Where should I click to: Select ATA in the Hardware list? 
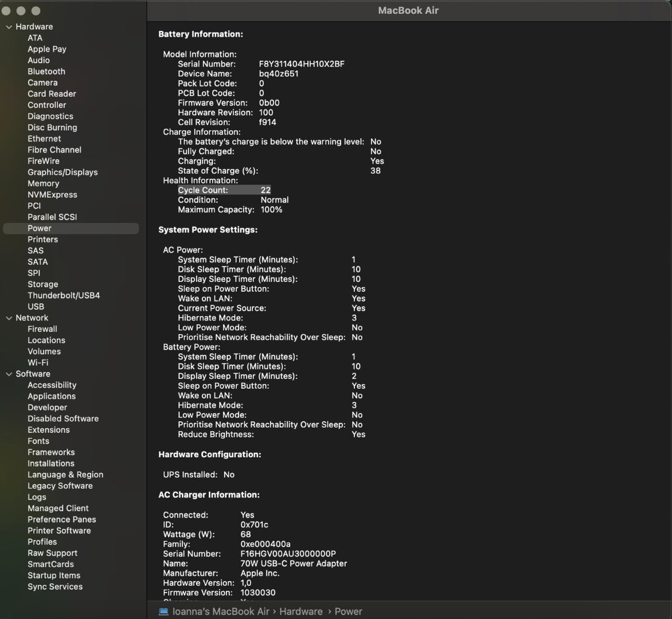coord(35,38)
